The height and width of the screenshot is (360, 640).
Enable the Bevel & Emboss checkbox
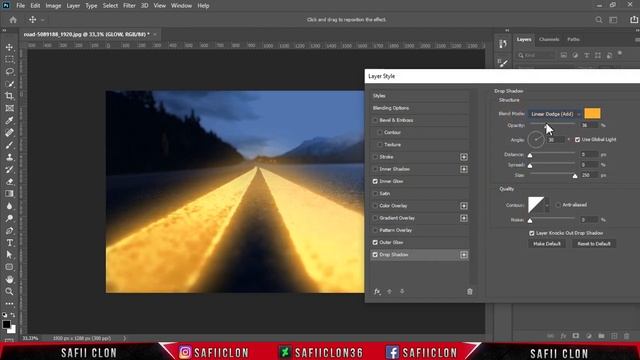(x=375, y=120)
